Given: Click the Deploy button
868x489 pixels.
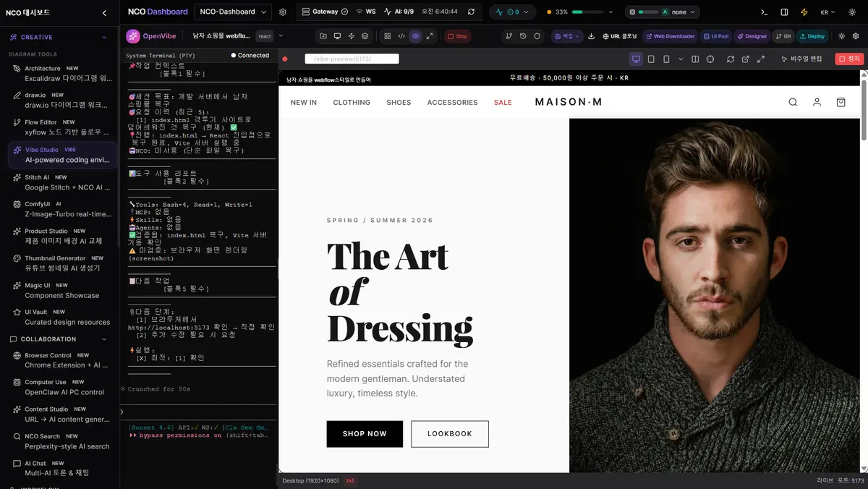Looking at the screenshot, I should [x=812, y=36].
